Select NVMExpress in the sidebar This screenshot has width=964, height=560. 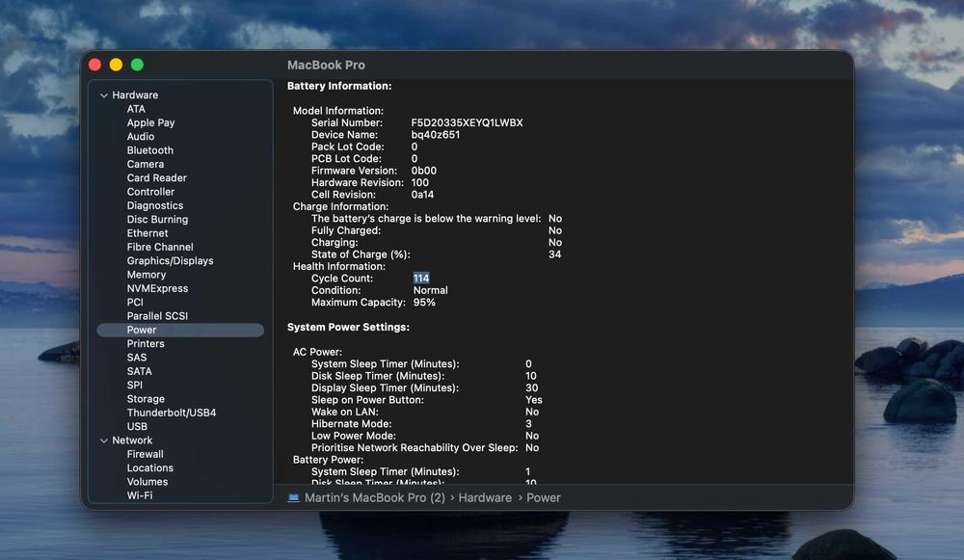(157, 288)
